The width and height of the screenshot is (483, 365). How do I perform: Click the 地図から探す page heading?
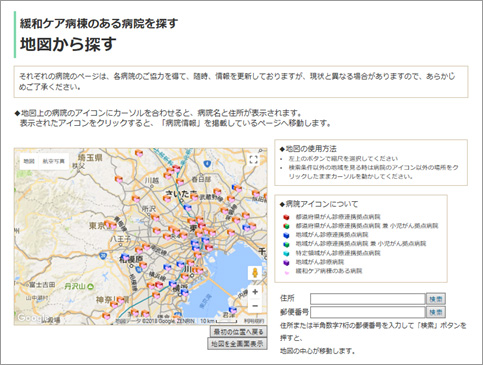(x=68, y=44)
